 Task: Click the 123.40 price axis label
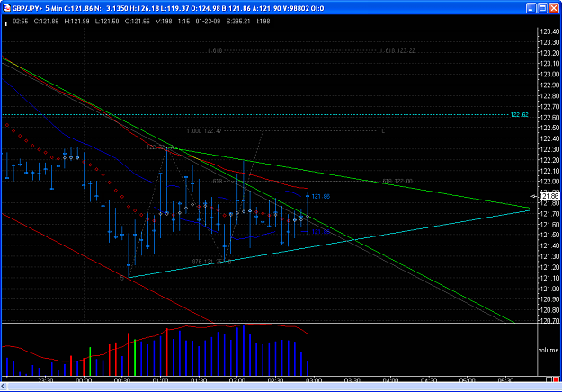pyautogui.click(x=549, y=31)
